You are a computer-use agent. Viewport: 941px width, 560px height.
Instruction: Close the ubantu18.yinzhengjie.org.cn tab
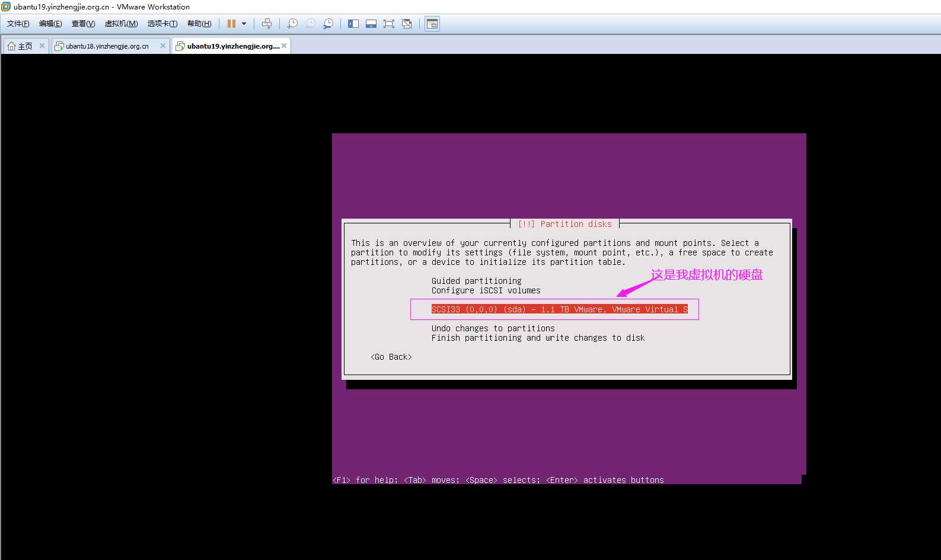(163, 46)
